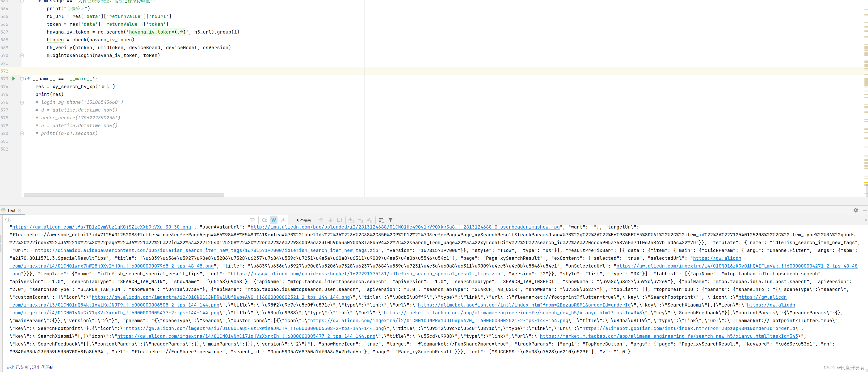This screenshot has height=372, width=868.
Task: Open search history magnifier dropdown in console
Action: click(8, 220)
